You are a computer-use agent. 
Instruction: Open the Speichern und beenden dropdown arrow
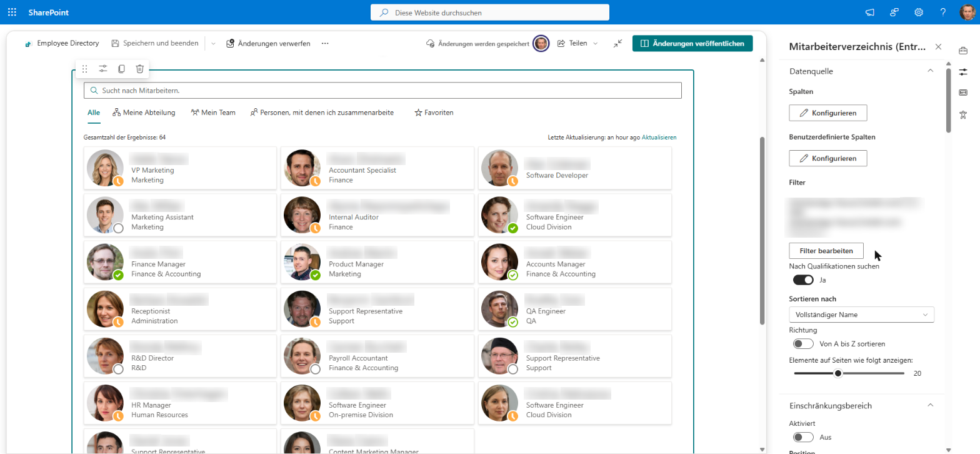point(213,44)
